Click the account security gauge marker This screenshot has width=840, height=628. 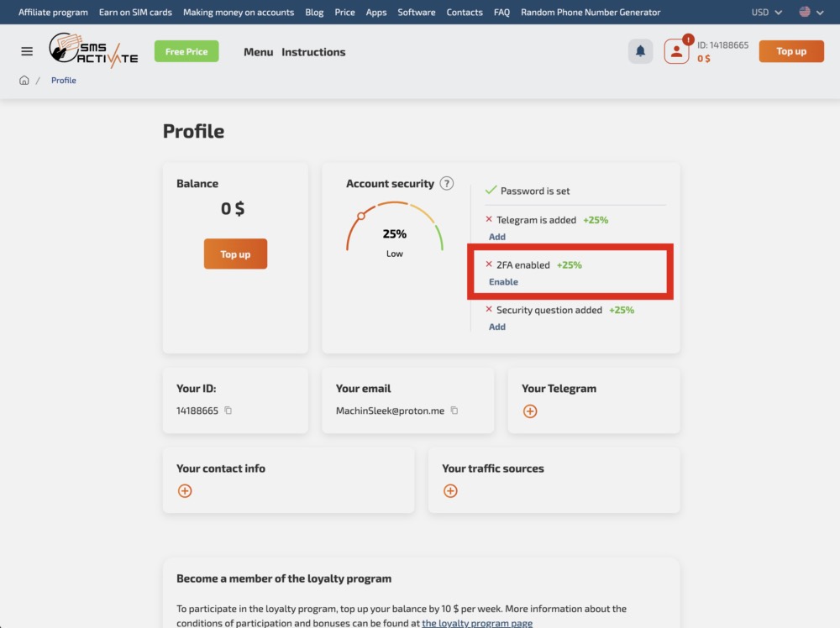(x=361, y=217)
